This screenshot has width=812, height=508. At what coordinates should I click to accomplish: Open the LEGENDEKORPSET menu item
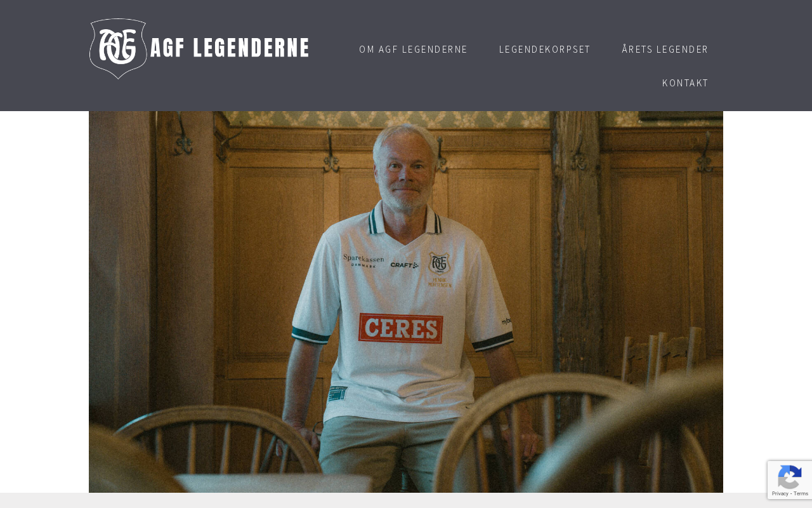click(545, 50)
